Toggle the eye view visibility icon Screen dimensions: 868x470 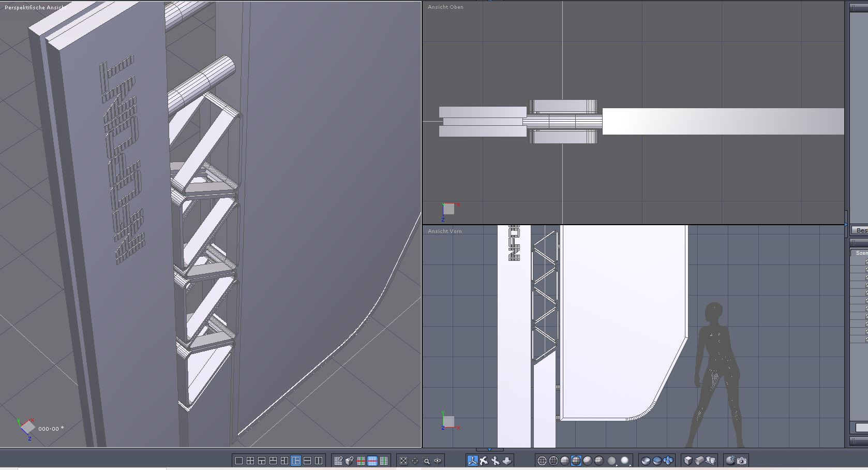pos(438,461)
